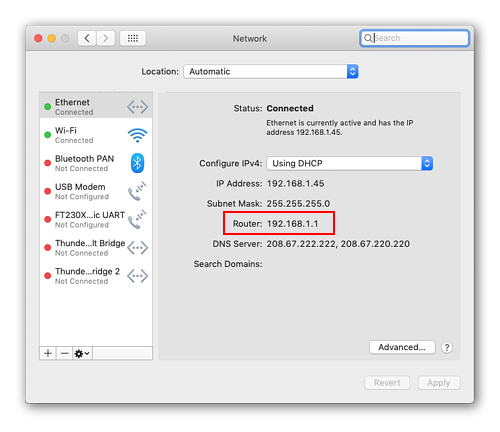Screen dimensions: 500x432
Task: Open the gear action menu
Action: (x=82, y=353)
